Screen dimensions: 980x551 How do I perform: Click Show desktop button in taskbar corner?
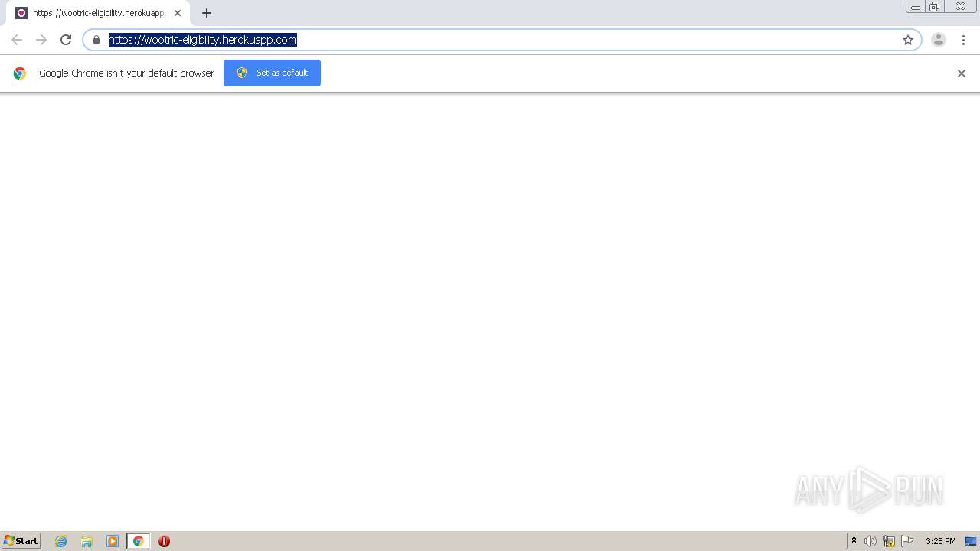tap(971, 541)
